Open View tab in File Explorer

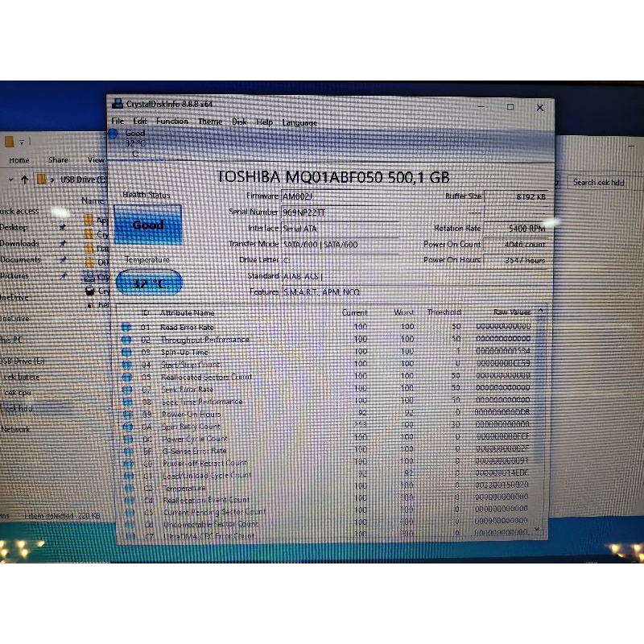[x=96, y=159]
